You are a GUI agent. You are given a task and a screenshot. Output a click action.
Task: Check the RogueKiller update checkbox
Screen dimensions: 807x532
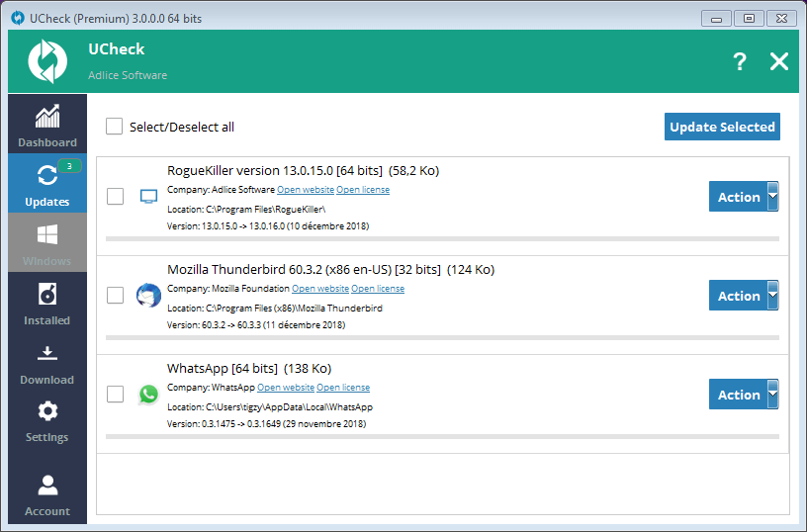pyautogui.click(x=115, y=197)
